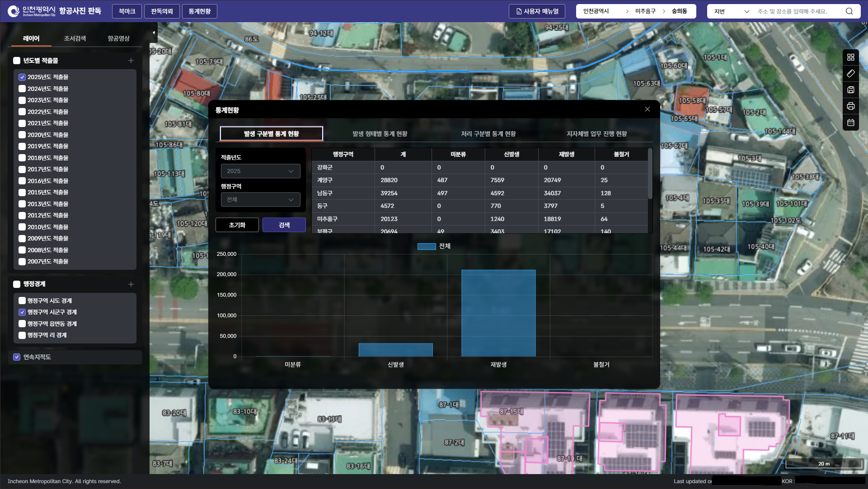Screen dimensions: 868x489
Task: Open the calendar tool icon
Action: [x=850, y=122]
